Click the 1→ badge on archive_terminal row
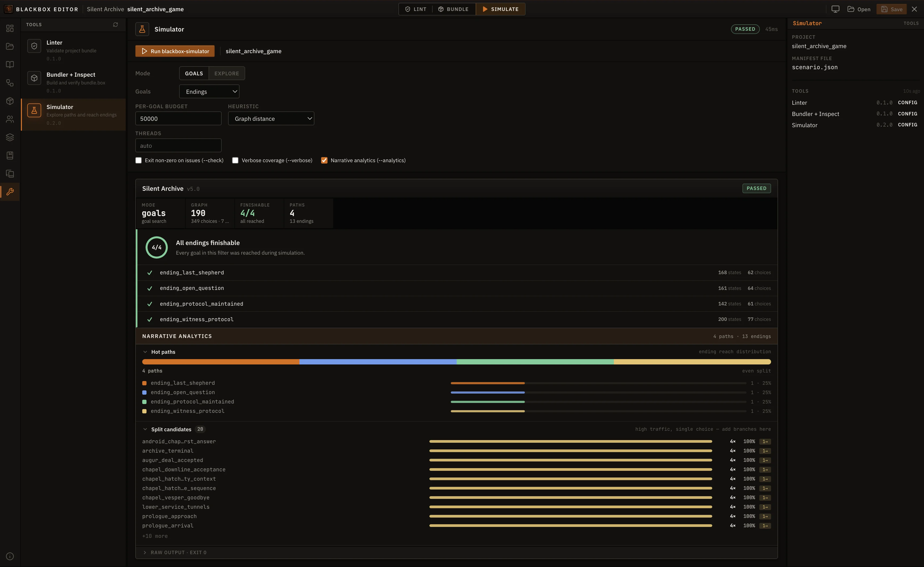The image size is (924, 567). coord(765,451)
